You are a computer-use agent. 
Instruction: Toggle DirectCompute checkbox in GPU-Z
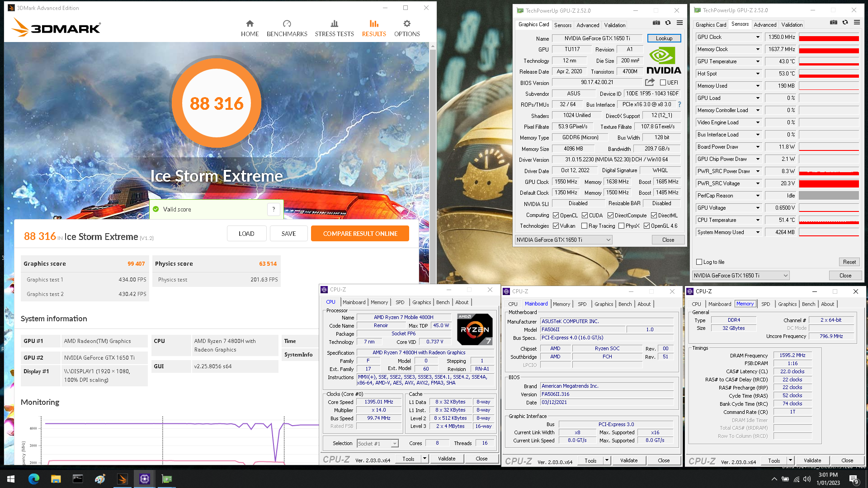[610, 216]
